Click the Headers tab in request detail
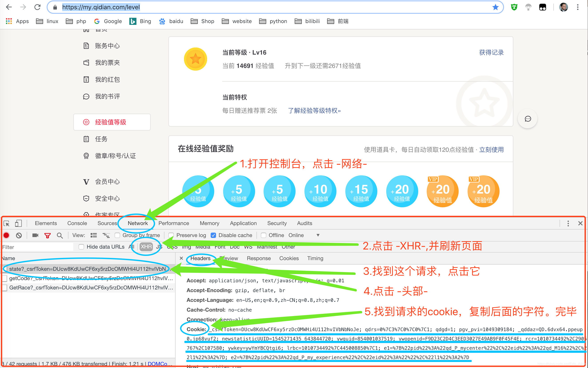The width and height of the screenshot is (588, 368). (199, 258)
